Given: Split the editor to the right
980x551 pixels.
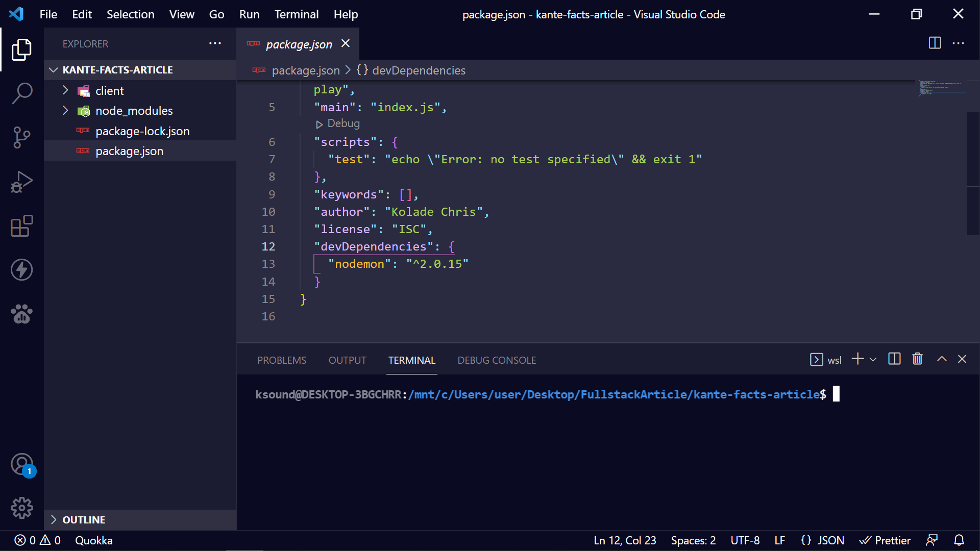Looking at the screenshot, I should [935, 43].
